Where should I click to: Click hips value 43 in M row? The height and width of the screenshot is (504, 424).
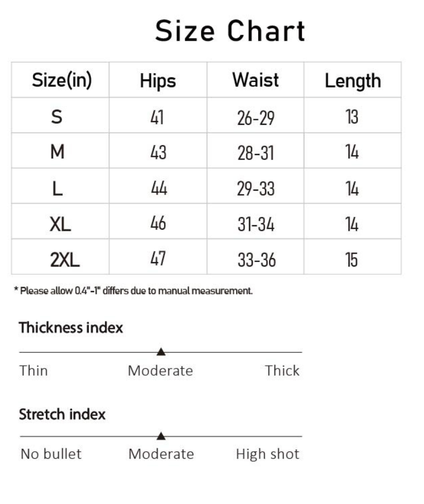pos(158,152)
